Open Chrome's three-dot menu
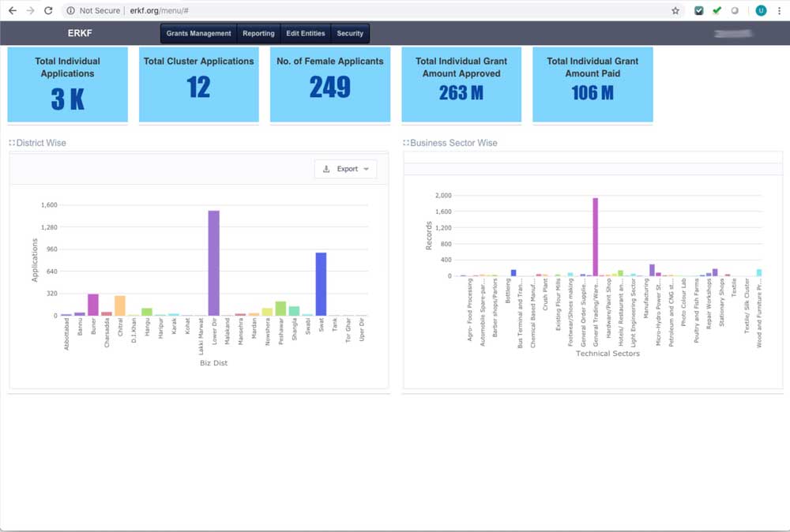This screenshot has height=532, width=790. pyautogui.click(x=779, y=10)
